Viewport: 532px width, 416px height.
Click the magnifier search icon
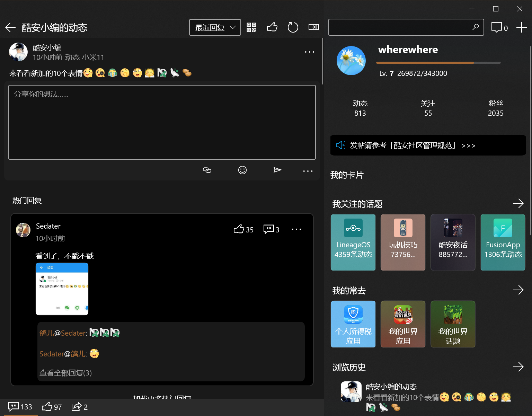[476, 27]
